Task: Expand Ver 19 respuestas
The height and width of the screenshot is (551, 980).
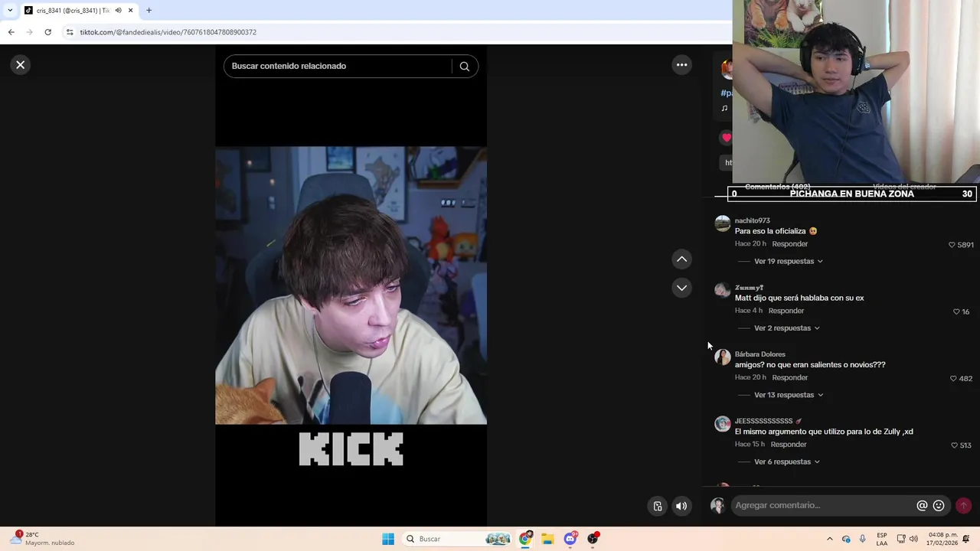Action: point(788,261)
